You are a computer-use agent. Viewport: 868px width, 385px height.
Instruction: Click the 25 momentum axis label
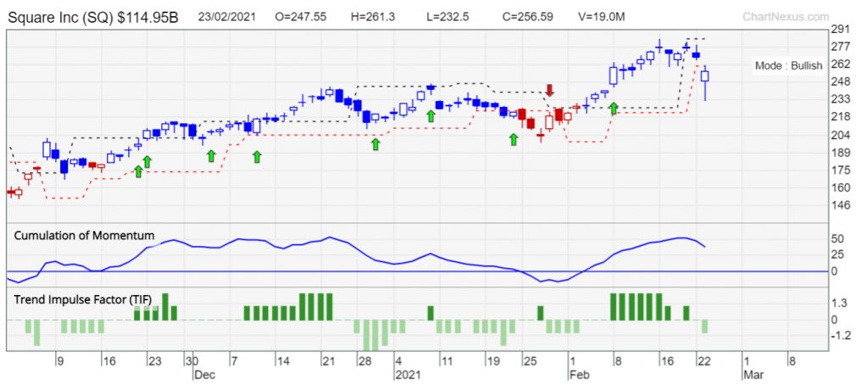pyautogui.click(x=838, y=254)
